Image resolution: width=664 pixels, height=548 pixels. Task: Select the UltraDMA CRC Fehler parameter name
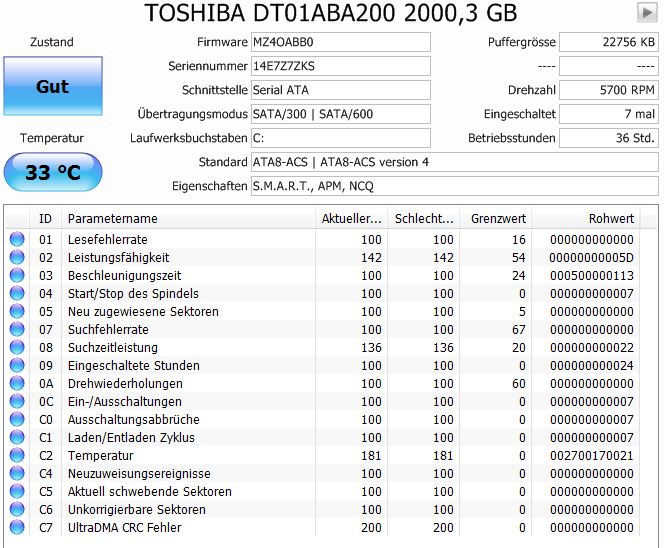coord(124,528)
